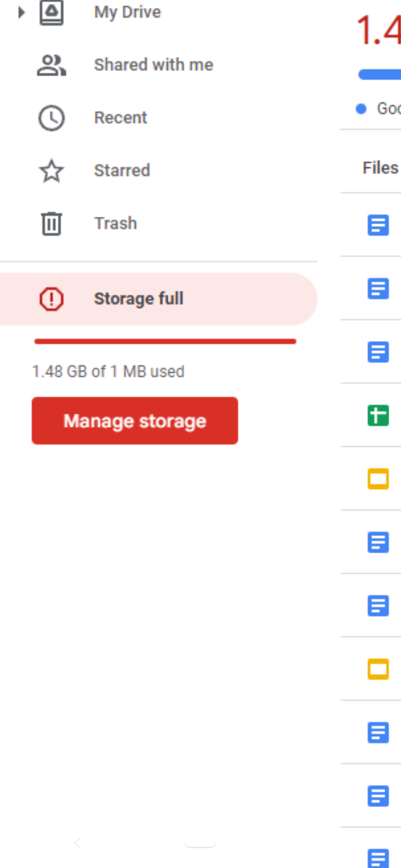Viewport: 401px width, 868px height.
Task: Open the first yellow Google Slides file
Action: click(378, 479)
